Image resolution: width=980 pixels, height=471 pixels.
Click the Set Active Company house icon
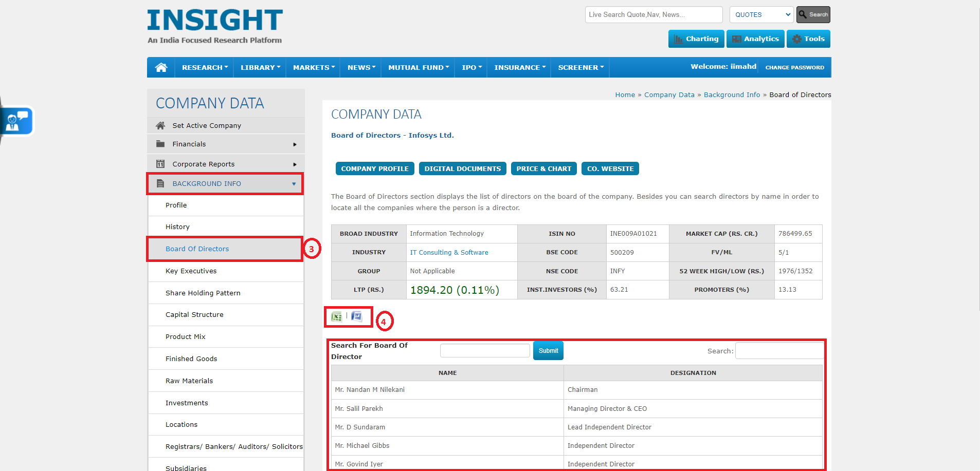coord(160,125)
